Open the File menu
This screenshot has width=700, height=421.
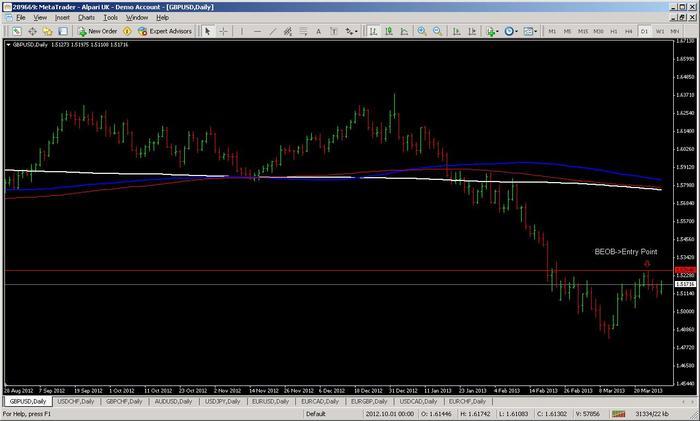click(x=21, y=17)
